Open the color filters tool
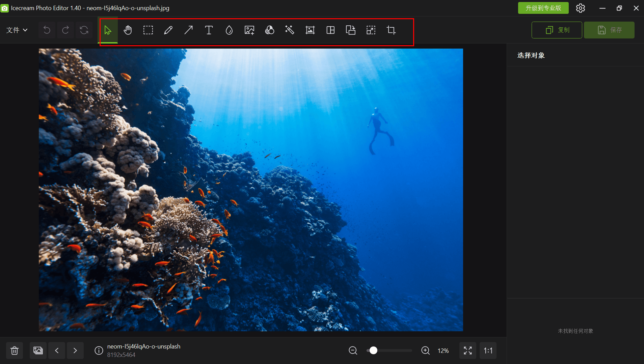The height and width of the screenshot is (364, 644). (x=269, y=30)
